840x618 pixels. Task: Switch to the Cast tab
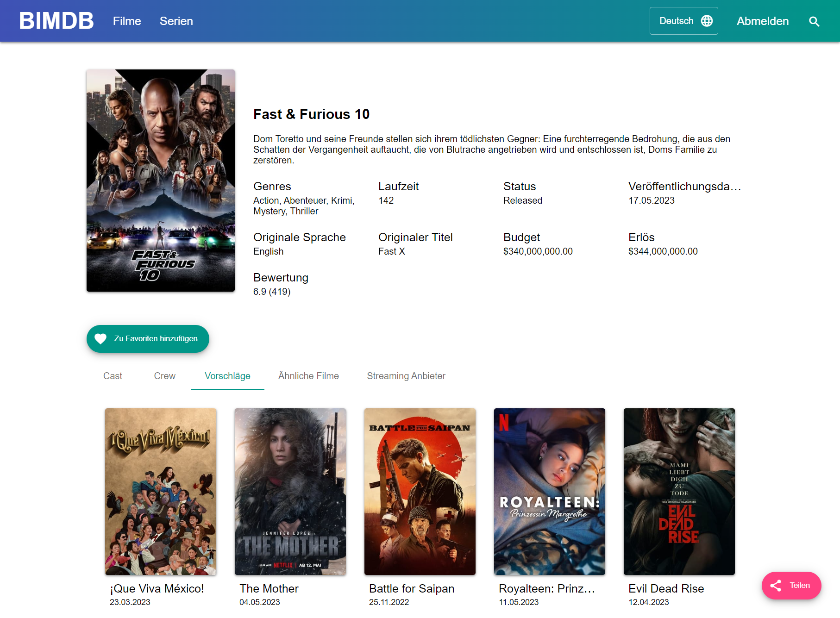[113, 376]
